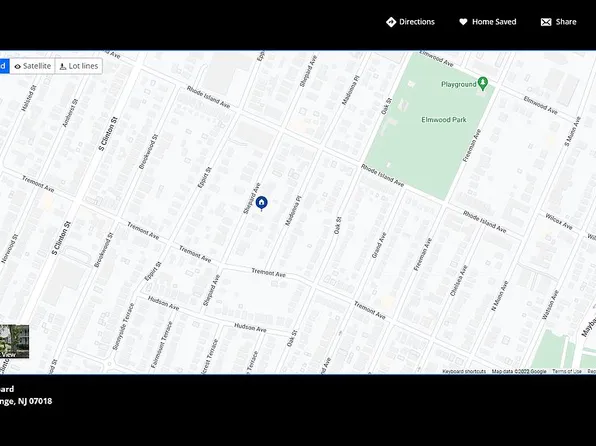Click the S Munn Ave label
This screenshot has height=446, width=596.
point(572,132)
